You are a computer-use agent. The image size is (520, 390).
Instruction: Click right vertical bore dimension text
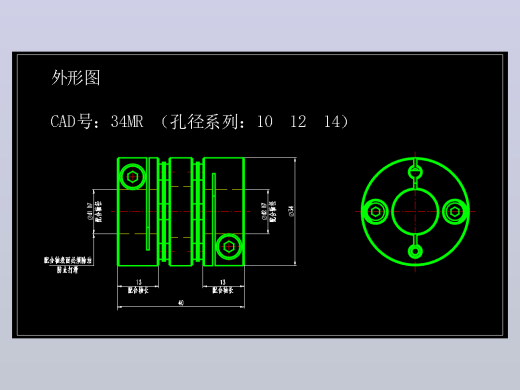269,211
